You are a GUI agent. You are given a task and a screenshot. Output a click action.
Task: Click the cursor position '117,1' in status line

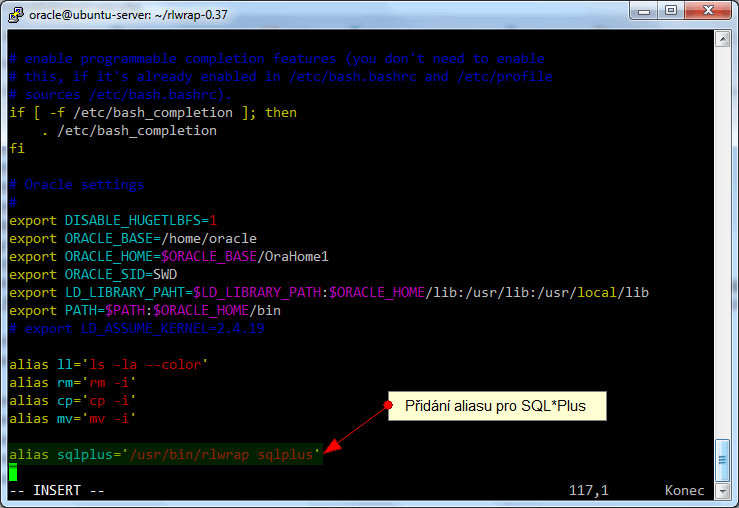[589, 491]
